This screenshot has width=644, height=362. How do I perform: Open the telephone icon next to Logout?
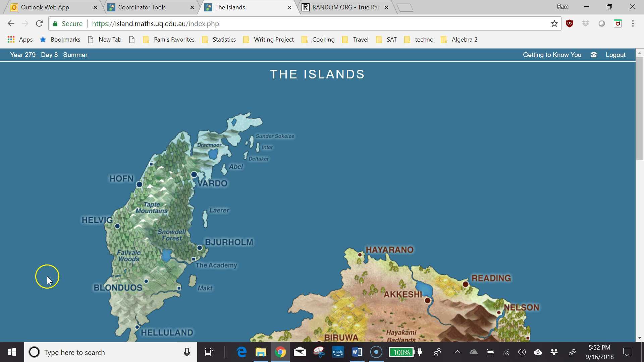click(593, 55)
